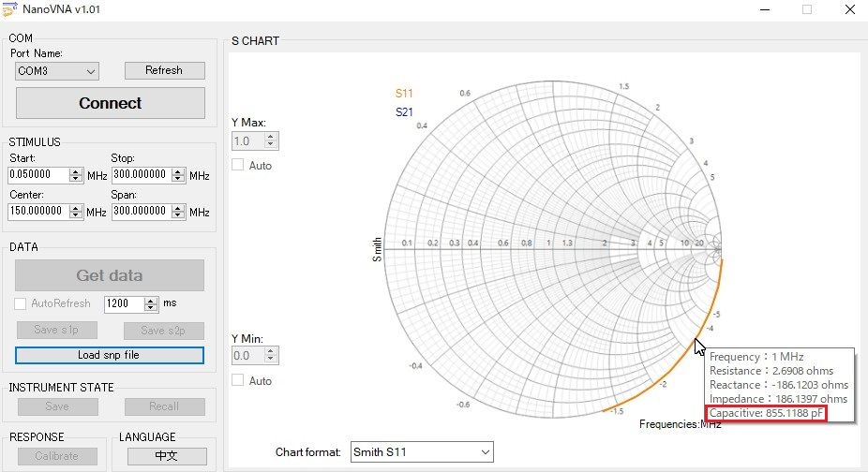Click the Span frequency input field
The height and width of the screenshot is (472, 868).
tap(142, 212)
